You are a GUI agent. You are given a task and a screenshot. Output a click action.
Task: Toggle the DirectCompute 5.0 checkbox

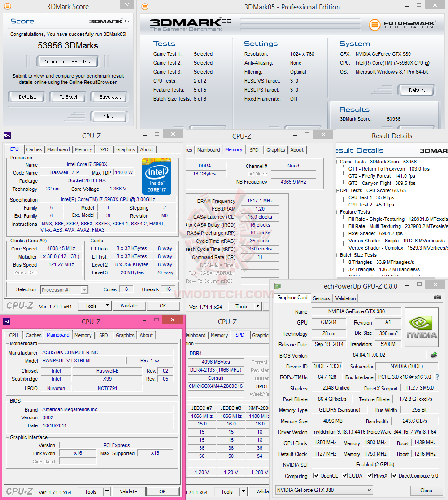(394, 475)
